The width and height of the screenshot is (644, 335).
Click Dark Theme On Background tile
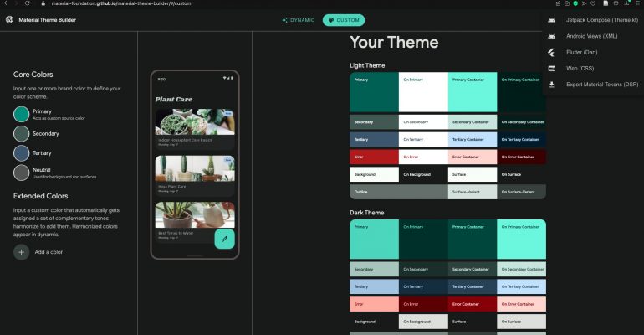coord(423,322)
